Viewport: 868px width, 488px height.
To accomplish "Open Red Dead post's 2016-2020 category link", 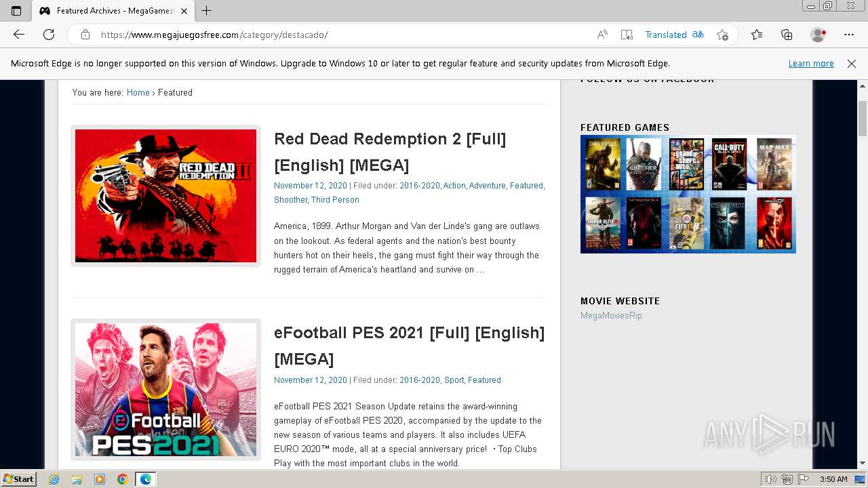I will tap(420, 186).
